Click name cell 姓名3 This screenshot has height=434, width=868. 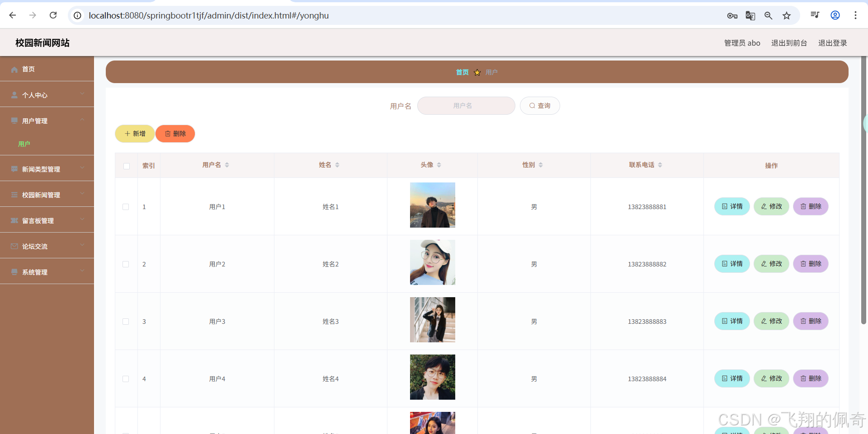pos(330,322)
